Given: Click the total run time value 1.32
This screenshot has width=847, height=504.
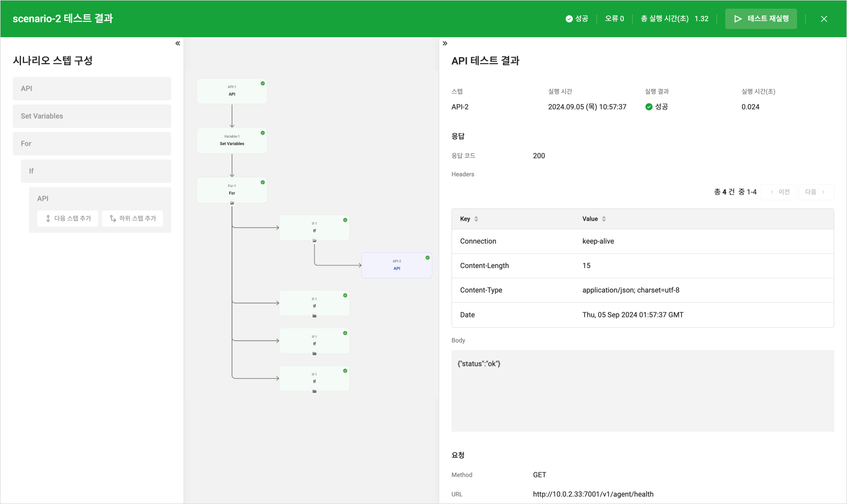Looking at the screenshot, I should pyautogui.click(x=702, y=19).
